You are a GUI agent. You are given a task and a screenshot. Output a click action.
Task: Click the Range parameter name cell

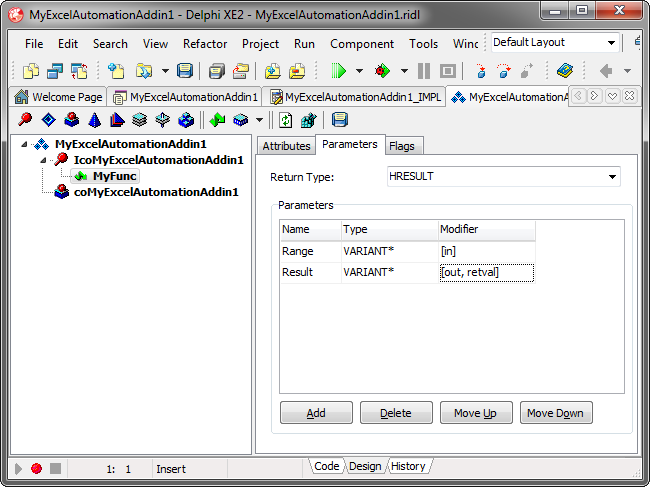pos(311,251)
